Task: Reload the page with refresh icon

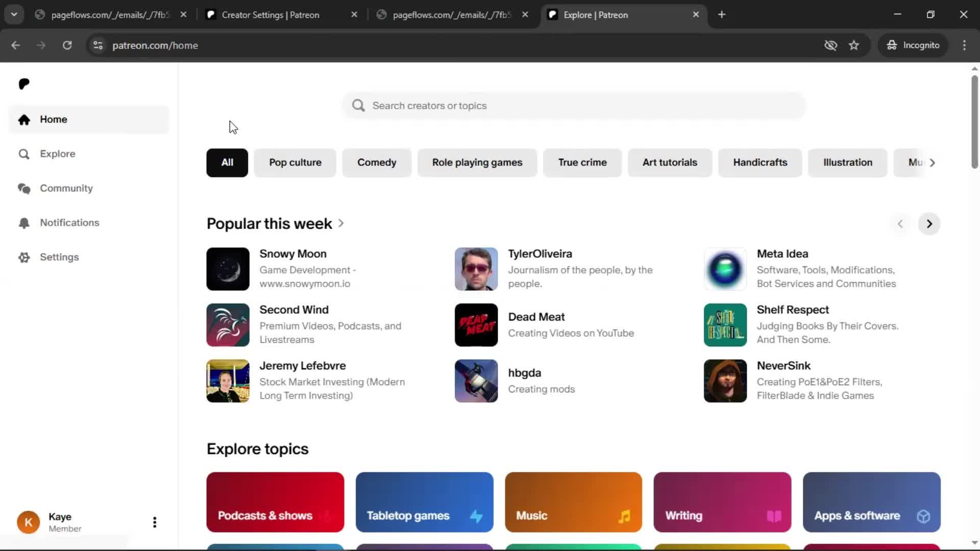Action: click(67, 45)
